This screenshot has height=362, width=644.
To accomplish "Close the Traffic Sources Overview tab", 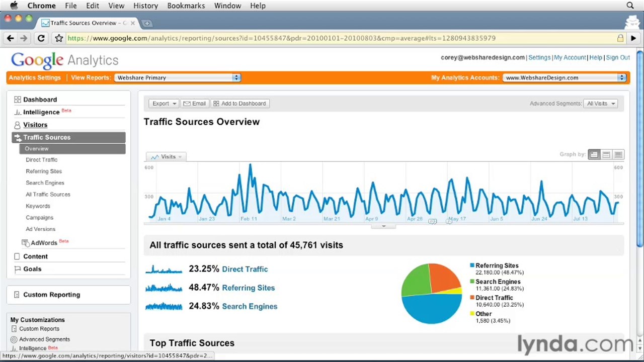I will pyautogui.click(x=133, y=23).
